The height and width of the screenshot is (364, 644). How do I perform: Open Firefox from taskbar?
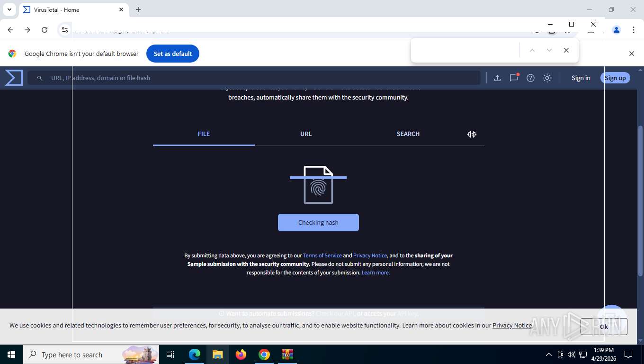(241, 355)
